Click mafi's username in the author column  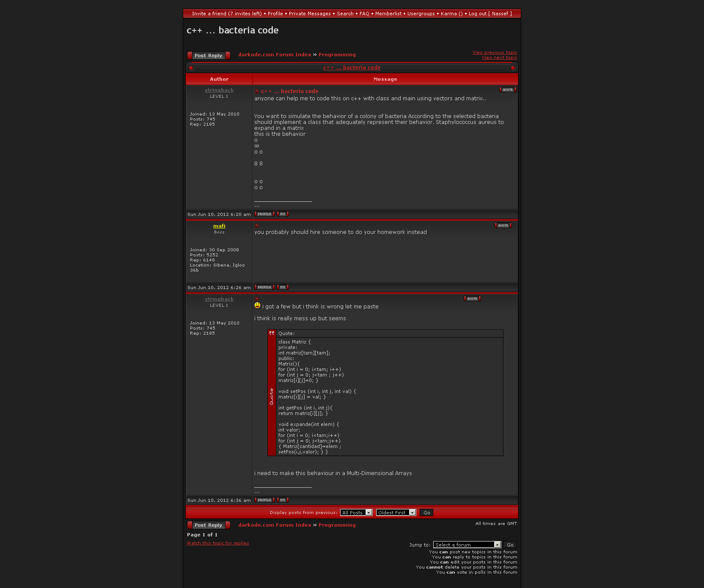point(219,226)
